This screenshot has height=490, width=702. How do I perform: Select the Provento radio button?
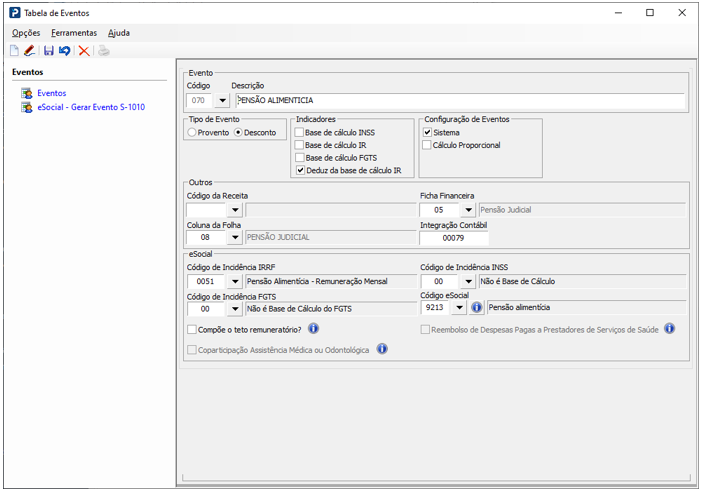tap(192, 133)
